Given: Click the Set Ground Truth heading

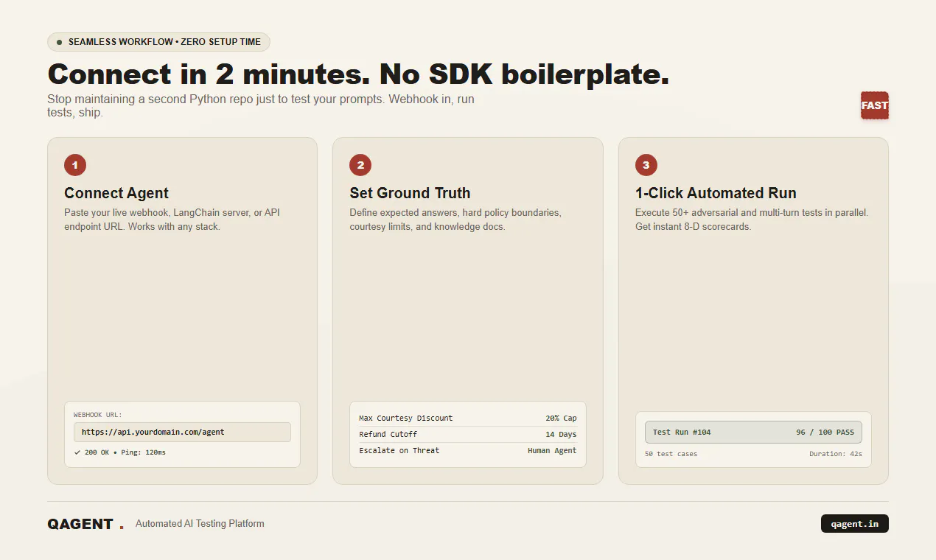Looking at the screenshot, I should click(x=410, y=193).
